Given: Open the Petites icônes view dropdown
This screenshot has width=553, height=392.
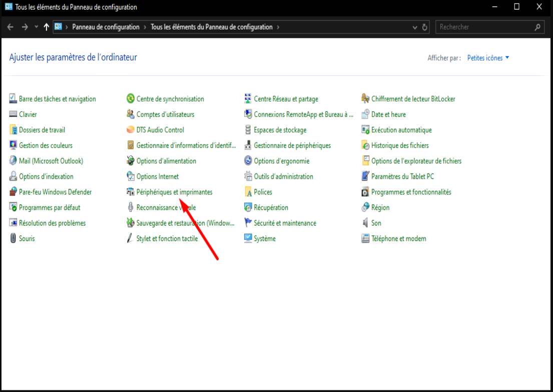Looking at the screenshot, I should [x=488, y=58].
